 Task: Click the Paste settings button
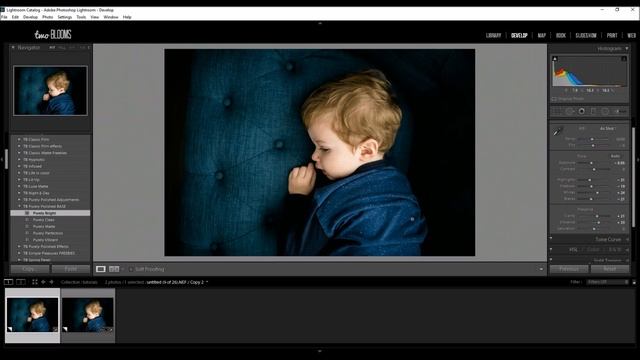click(71, 269)
